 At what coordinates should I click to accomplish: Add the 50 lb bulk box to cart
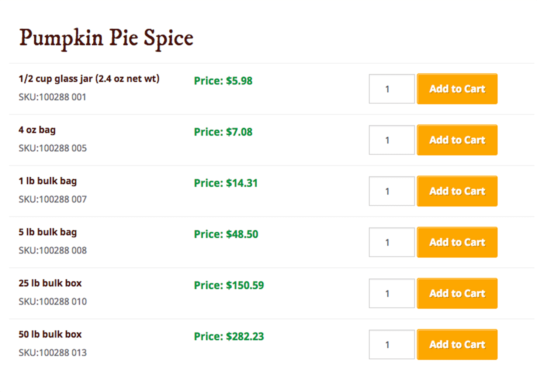pos(457,345)
